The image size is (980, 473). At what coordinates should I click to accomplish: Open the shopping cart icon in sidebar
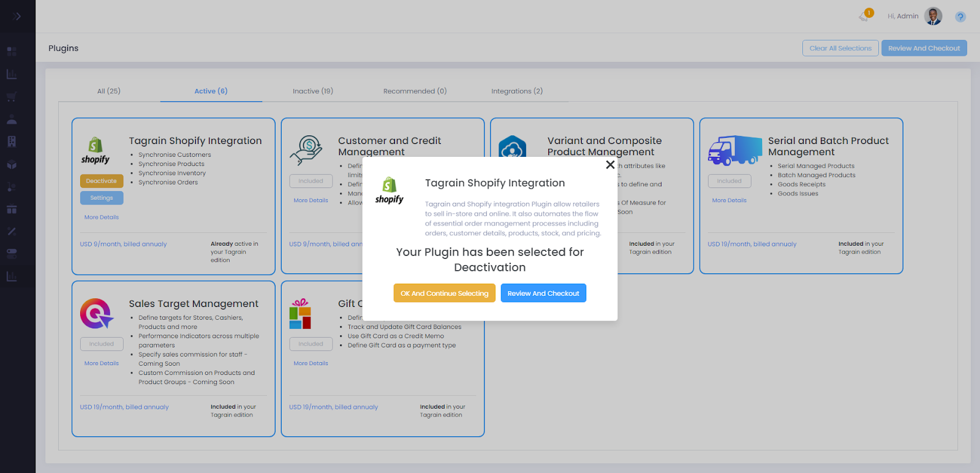pyautogui.click(x=12, y=97)
